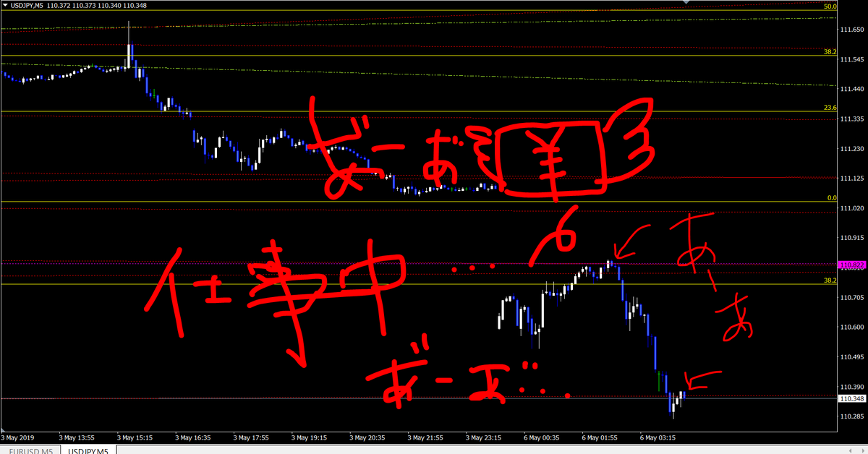Click the 3 May 21:55 time label

[426, 437]
